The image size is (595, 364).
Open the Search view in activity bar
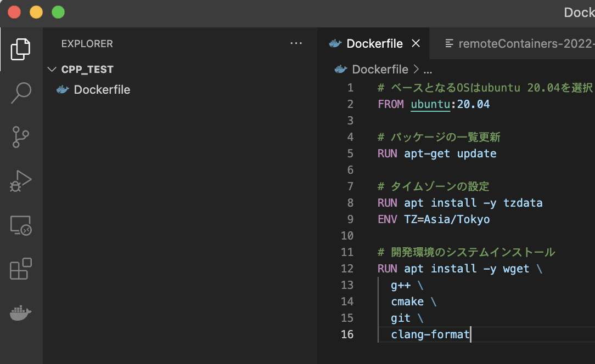(20, 93)
